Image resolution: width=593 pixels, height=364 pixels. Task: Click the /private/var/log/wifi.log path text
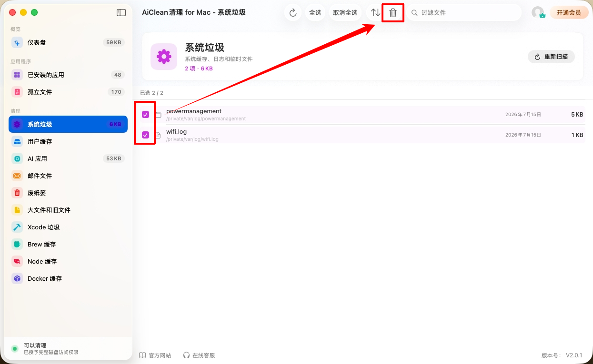(x=192, y=139)
